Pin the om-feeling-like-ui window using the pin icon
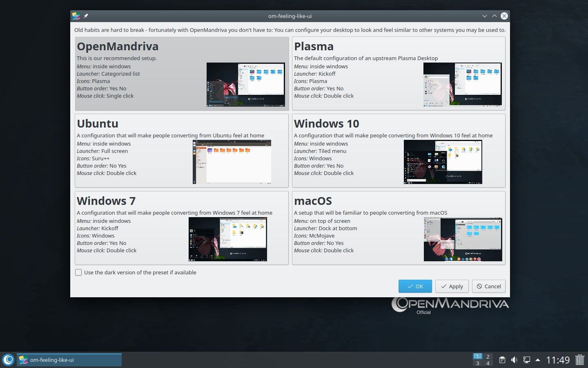Image resolution: width=588 pixels, height=368 pixels. (86, 16)
